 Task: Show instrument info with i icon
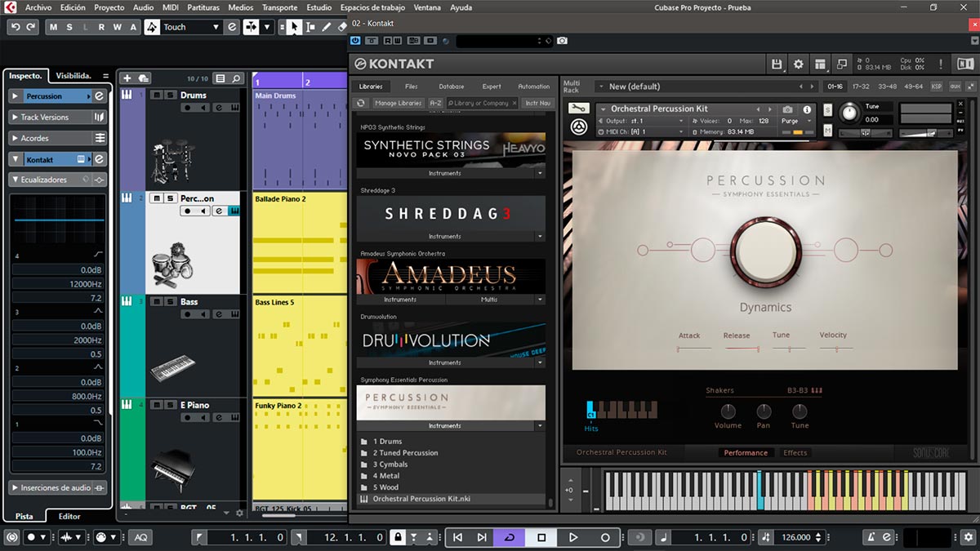point(807,109)
